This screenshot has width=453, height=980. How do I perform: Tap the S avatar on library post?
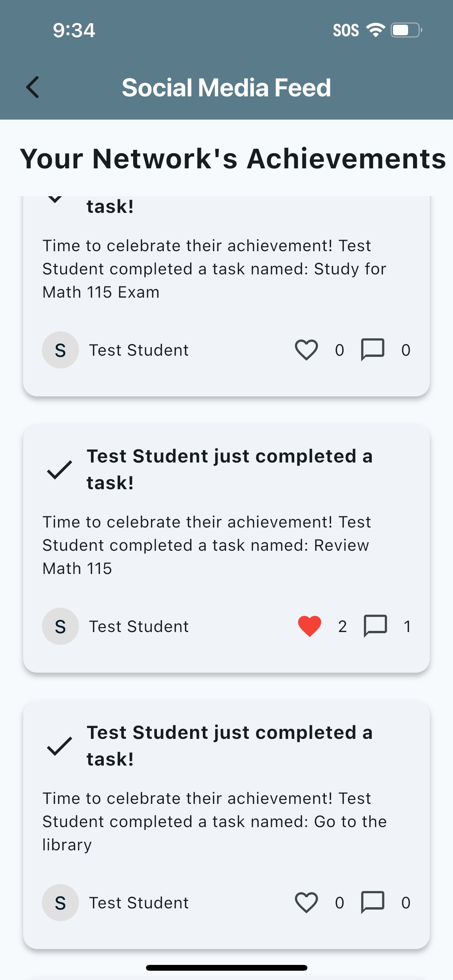coord(60,903)
